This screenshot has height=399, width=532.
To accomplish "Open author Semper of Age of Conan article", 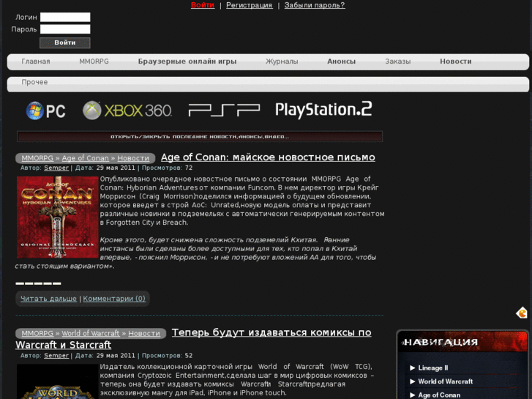I will 56,168.
